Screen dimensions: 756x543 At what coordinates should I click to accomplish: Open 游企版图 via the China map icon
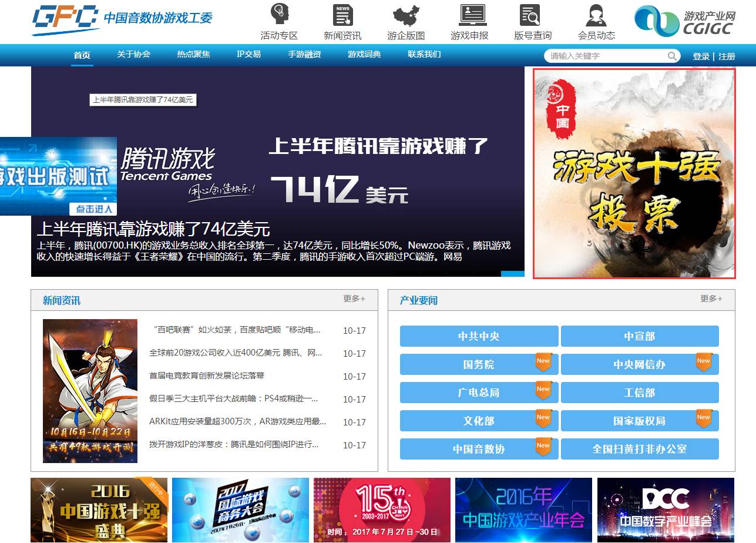click(405, 16)
